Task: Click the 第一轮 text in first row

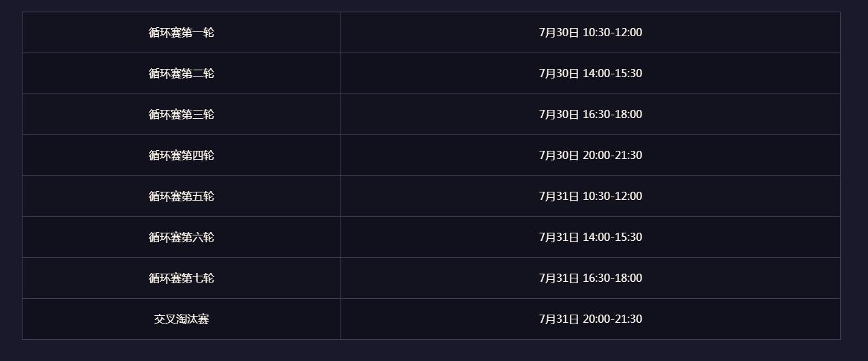Action: [x=198, y=32]
